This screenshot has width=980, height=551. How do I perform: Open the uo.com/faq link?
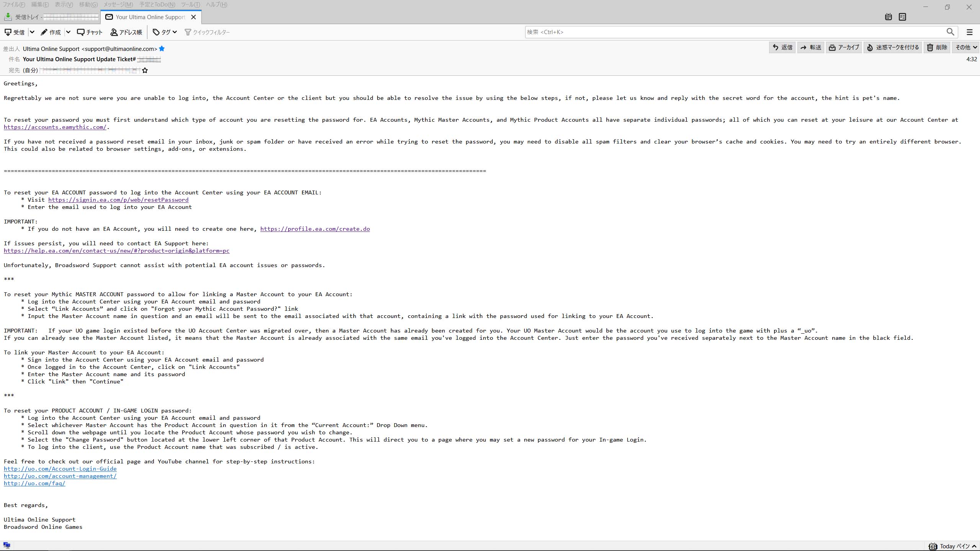pos(34,483)
